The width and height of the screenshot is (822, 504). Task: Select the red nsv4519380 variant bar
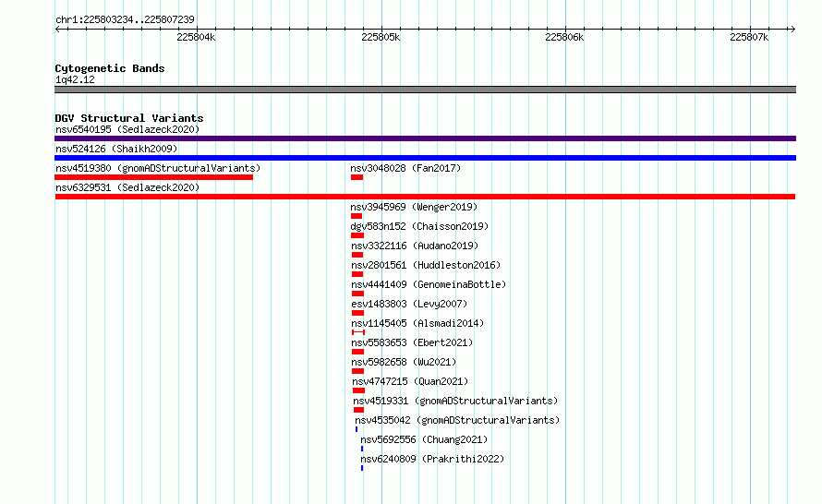coord(154,177)
